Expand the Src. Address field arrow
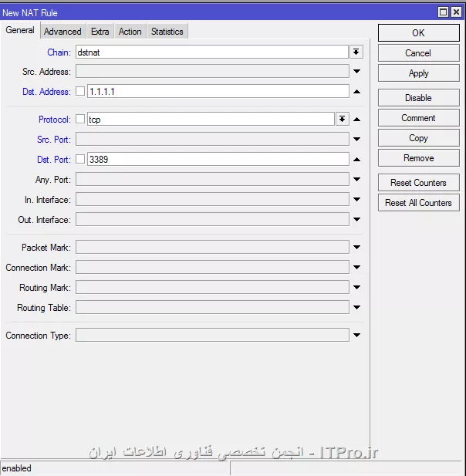Image resolution: width=466 pixels, height=476 pixels. 356,71
